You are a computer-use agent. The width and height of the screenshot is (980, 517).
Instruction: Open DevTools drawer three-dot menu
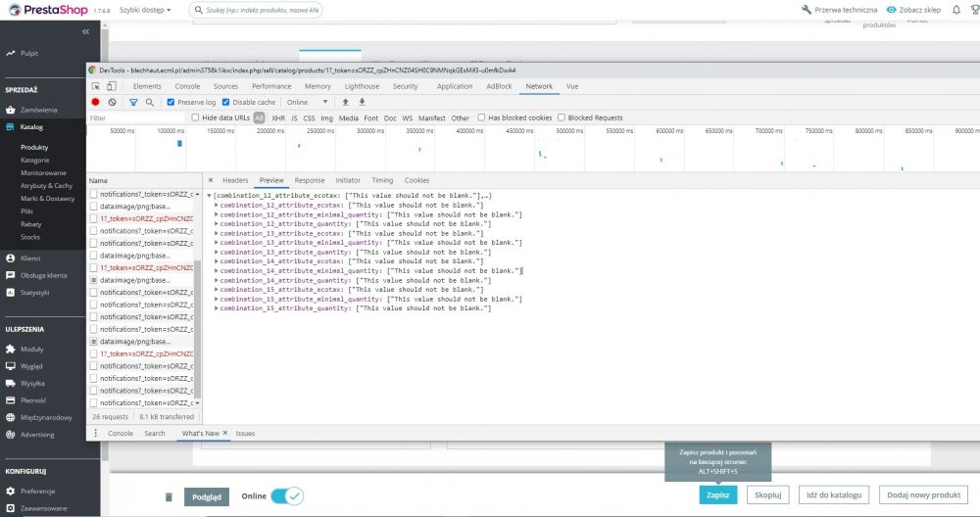(96, 433)
